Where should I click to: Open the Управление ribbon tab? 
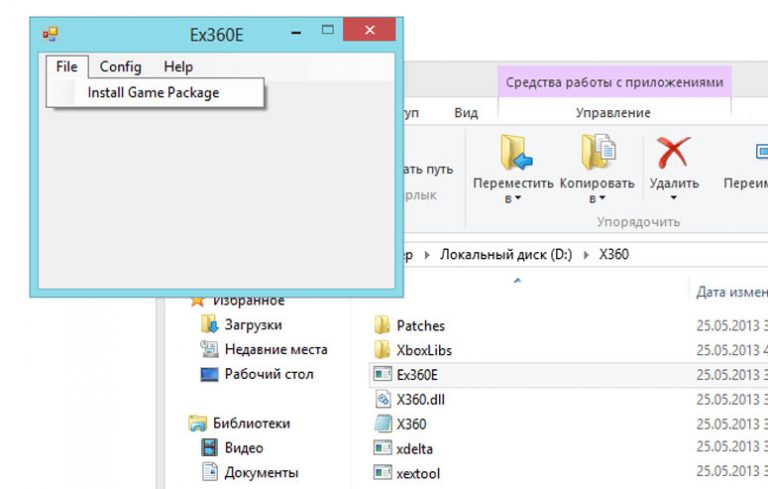click(x=612, y=113)
